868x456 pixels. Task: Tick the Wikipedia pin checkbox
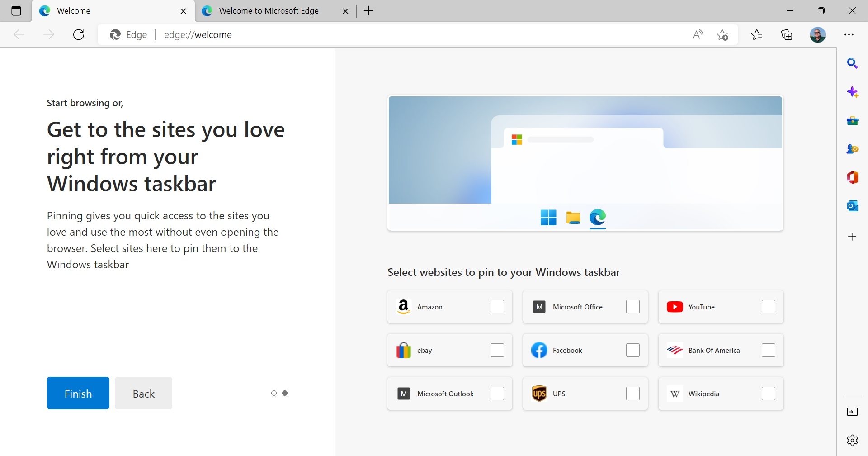pyautogui.click(x=768, y=394)
